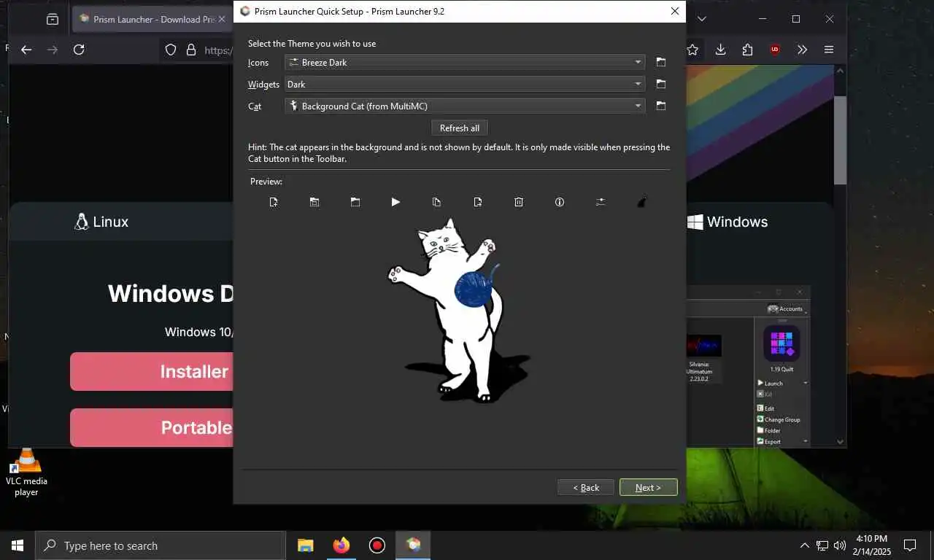Expand the Icons theme dropdown
This screenshot has width=934, height=560.
point(638,63)
